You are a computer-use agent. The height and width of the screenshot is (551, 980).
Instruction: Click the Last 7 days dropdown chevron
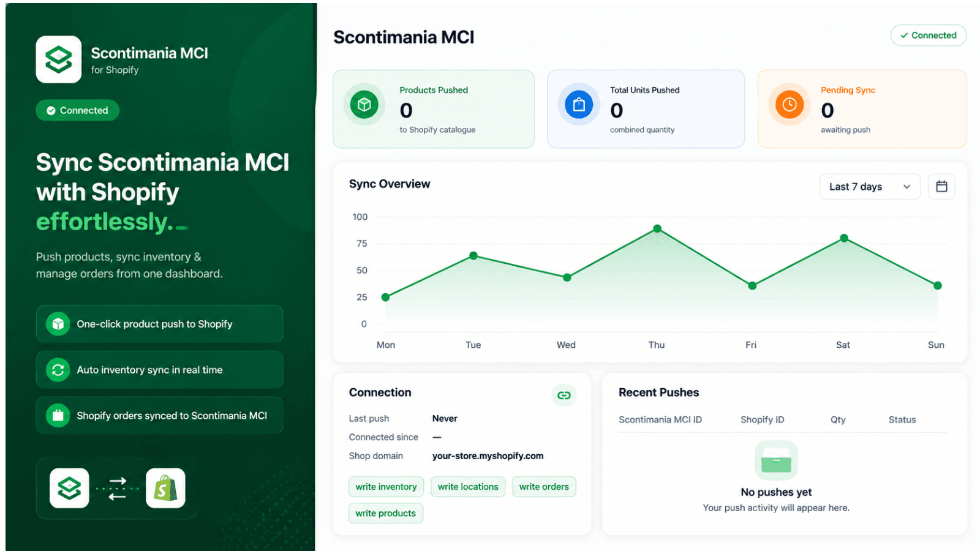(x=907, y=187)
